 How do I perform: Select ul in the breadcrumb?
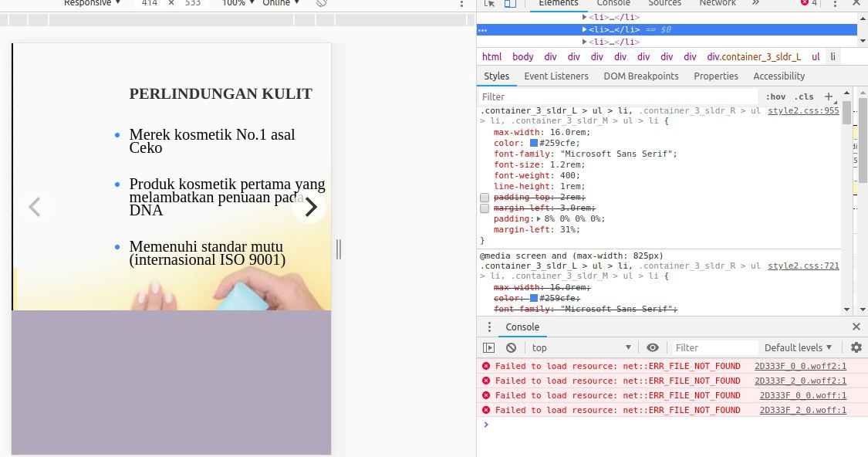(x=816, y=56)
